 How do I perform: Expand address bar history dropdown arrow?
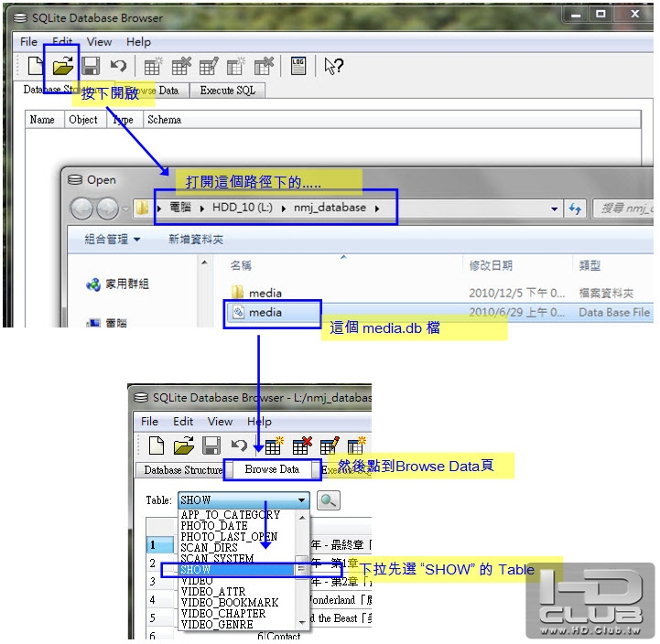(555, 209)
